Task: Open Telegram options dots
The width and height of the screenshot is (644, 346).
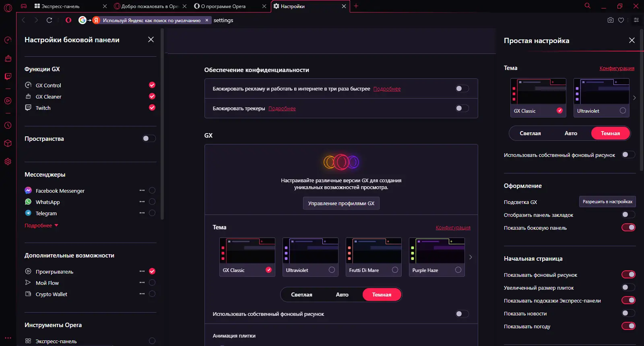Action: pos(142,213)
